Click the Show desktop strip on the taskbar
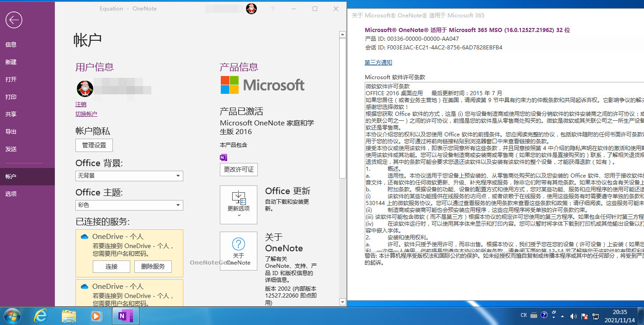The width and height of the screenshot is (644, 325). (x=640, y=316)
